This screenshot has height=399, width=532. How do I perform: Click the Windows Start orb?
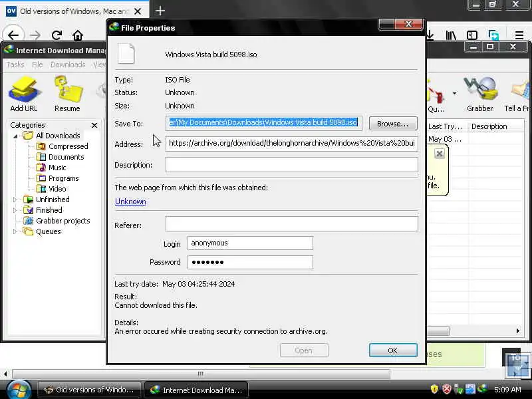click(19, 390)
